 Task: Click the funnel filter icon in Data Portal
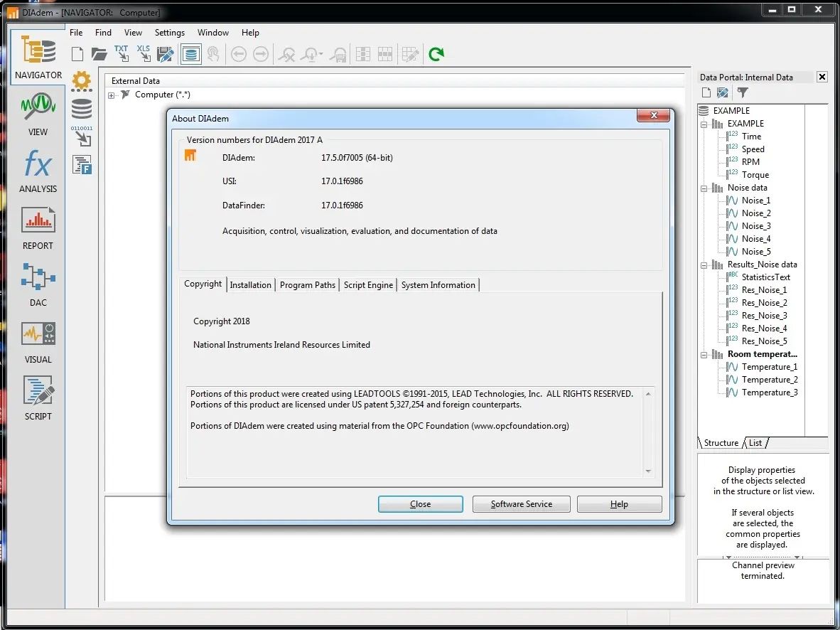[743, 92]
